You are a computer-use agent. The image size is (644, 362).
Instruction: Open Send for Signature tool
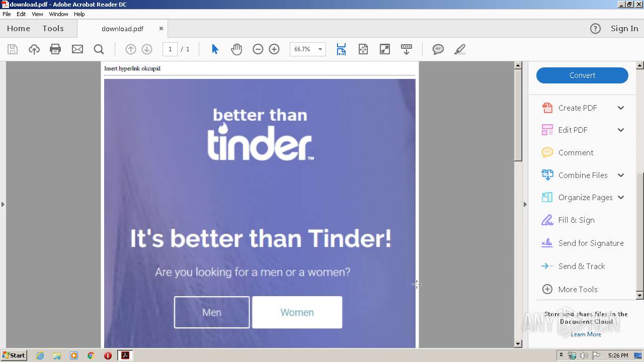pyautogui.click(x=591, y=243)
